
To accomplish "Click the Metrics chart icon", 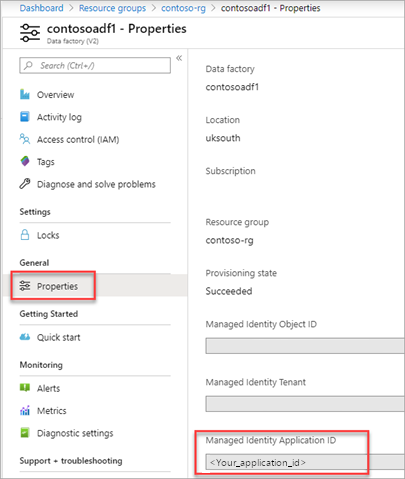I will [x=25, y=410].
